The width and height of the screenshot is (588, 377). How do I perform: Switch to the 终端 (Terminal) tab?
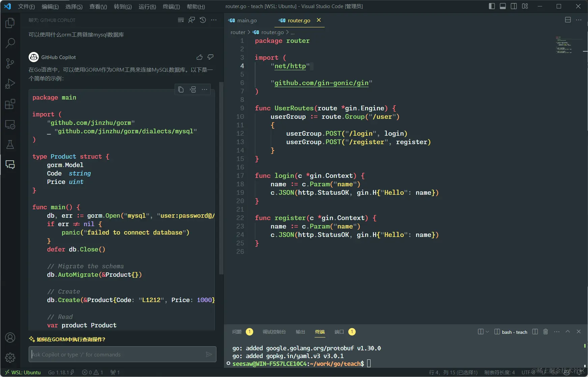pyautogui.click(x=320, y=332)
